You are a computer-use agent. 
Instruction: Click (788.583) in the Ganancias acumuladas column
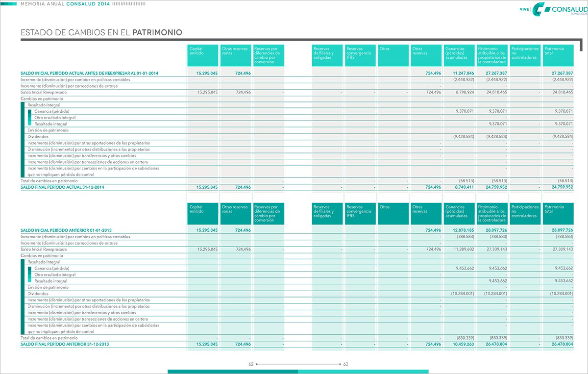point(465,236)
